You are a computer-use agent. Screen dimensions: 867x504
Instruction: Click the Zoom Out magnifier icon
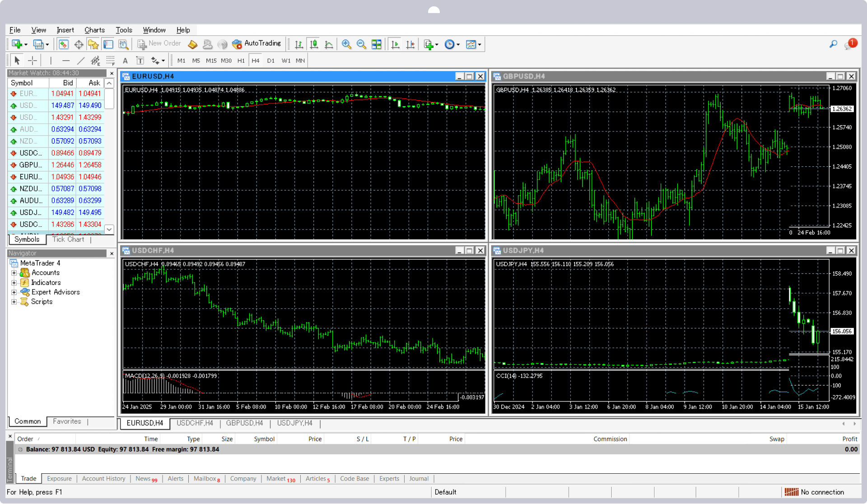(361, 44)
